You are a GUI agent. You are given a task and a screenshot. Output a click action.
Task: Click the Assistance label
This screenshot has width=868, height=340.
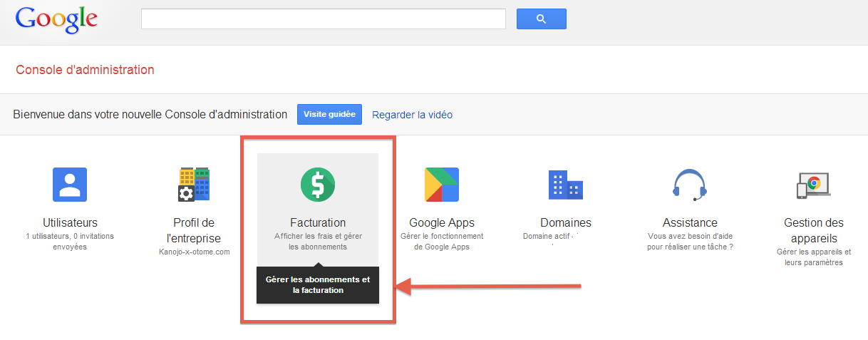click(x=690, y=222)
